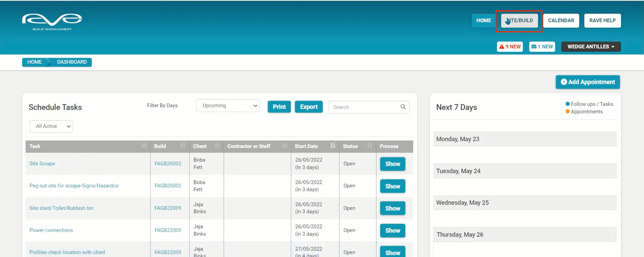The height and width of the screenshot is (257, 644).
Task: Click the search magnifier icon
Action: [x=403, y=107]
